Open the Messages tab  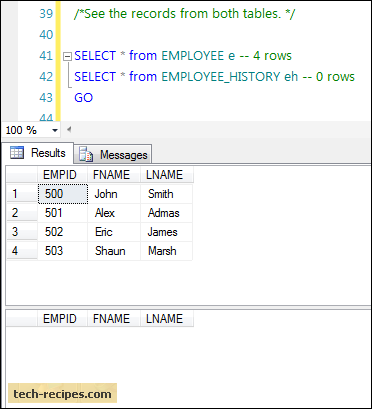tap(113, 155)
